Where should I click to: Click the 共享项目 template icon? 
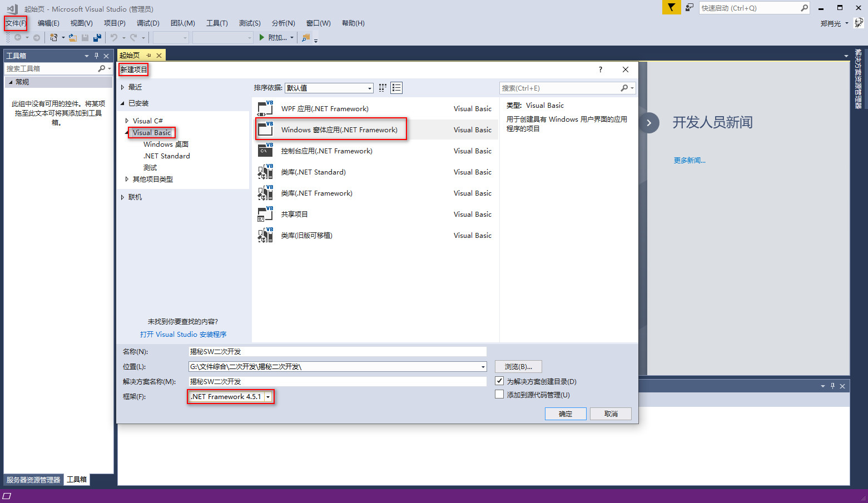(265, 213)
